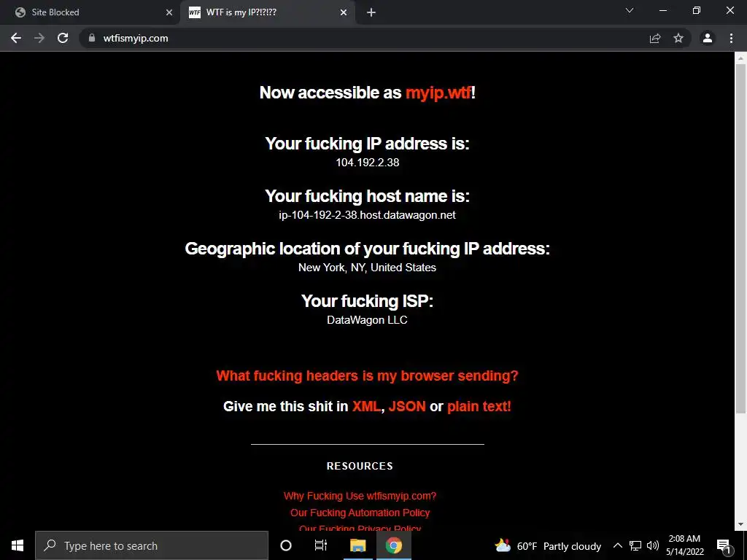Open Cortana from the taskbar
Viewport: 747px width, 560px height.
pyautogui.click(x=286, y=545)
